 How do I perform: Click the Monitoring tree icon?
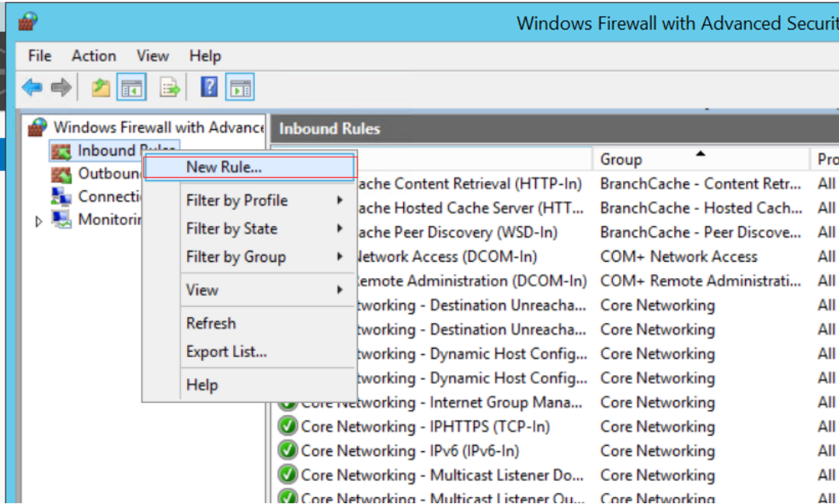(x=61, y=219)
